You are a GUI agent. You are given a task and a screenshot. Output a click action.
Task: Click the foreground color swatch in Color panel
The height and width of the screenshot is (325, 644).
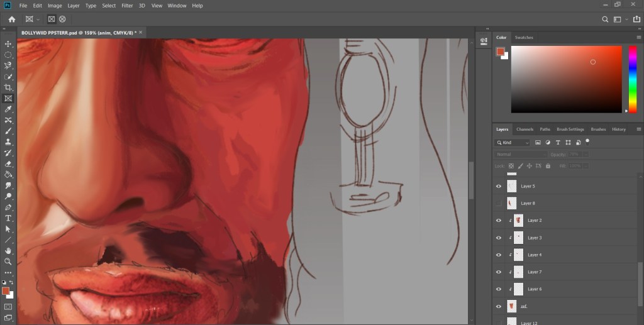[x=501, y=52]
